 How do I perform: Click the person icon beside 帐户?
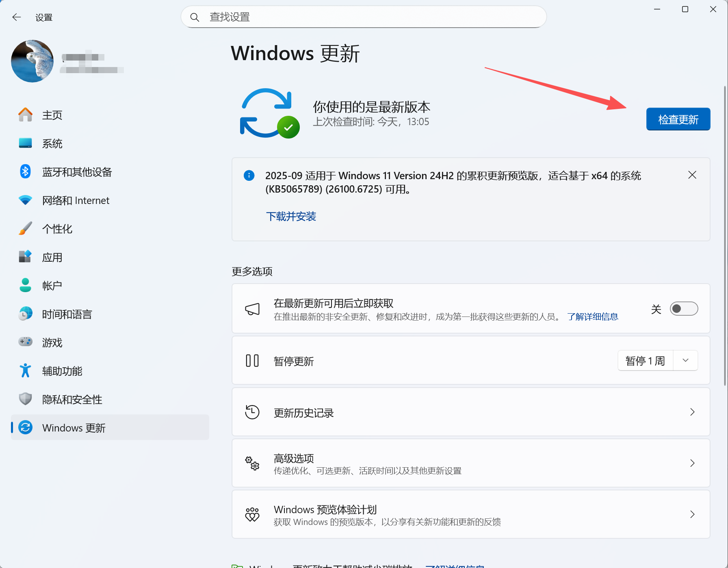(x=25, y=286)
